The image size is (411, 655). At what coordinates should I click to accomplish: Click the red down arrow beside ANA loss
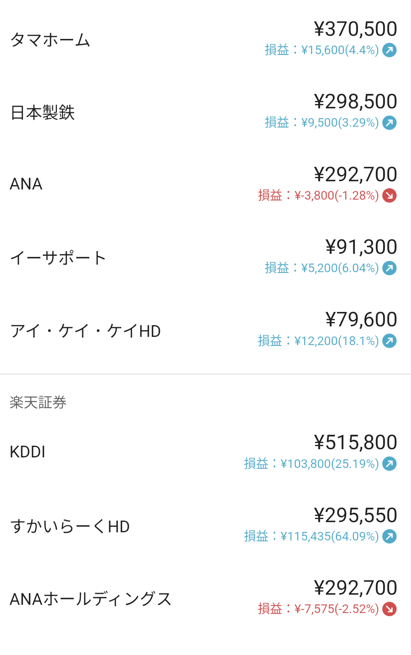(389, 195)
